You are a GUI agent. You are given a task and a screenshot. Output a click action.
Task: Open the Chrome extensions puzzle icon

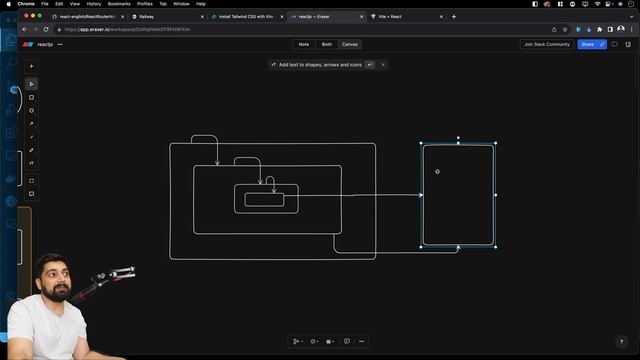(600, 29)
